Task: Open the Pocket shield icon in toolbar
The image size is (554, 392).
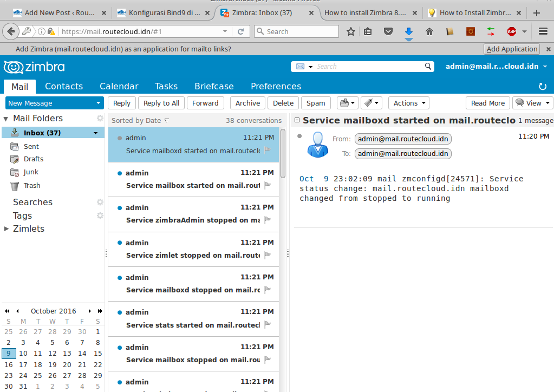Action: [x=388, y=31]
